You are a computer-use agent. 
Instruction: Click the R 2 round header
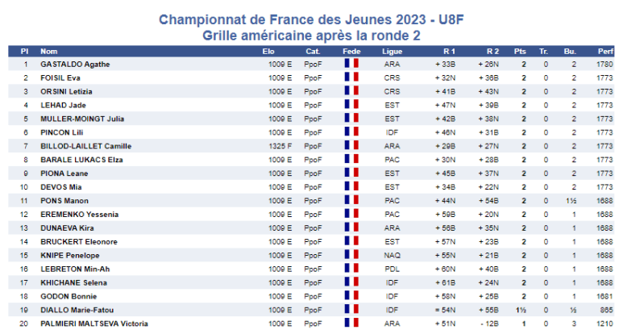492,51
